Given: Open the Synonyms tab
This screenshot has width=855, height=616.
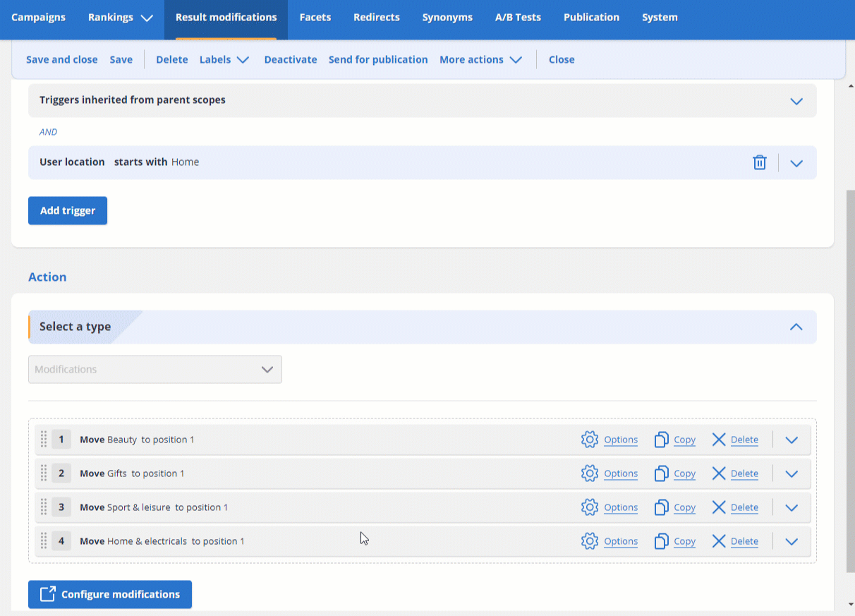Looking at the screenshot, I should (447, 18).
